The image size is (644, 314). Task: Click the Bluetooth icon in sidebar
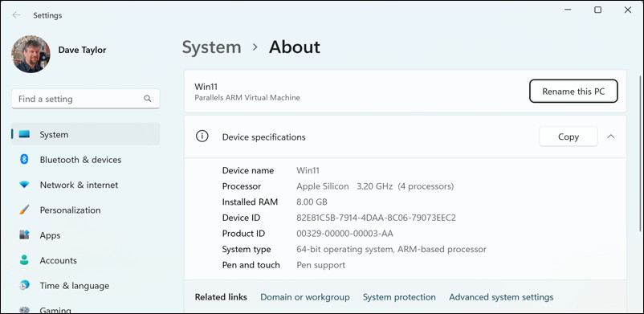coord(24,160)
